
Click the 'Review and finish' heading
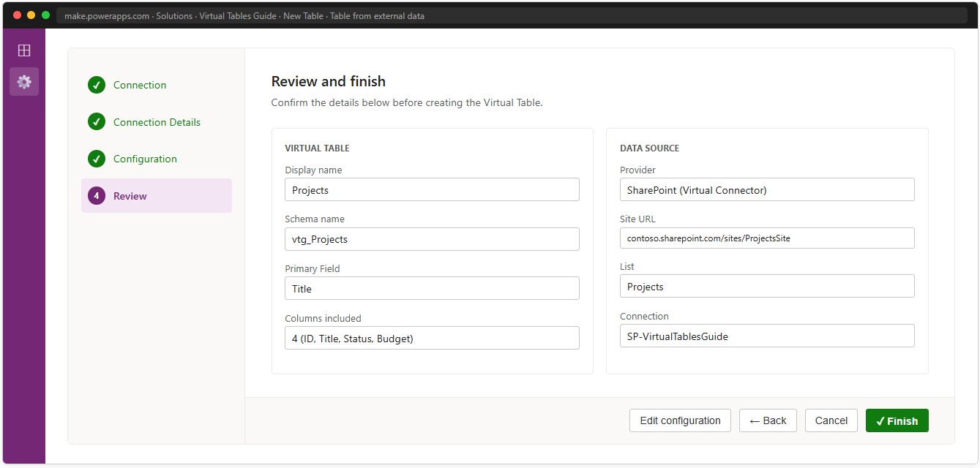tap(328, 81)
